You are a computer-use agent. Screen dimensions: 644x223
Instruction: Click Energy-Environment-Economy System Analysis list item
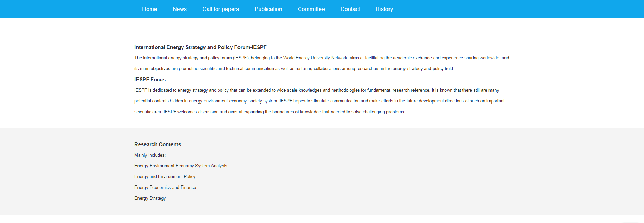tap(181, 166)
